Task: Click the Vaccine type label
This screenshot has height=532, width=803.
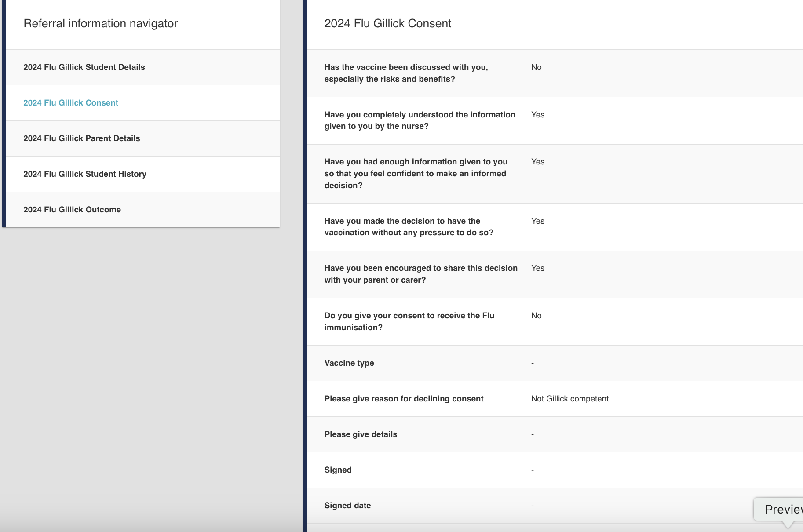Action: point(349,363)
